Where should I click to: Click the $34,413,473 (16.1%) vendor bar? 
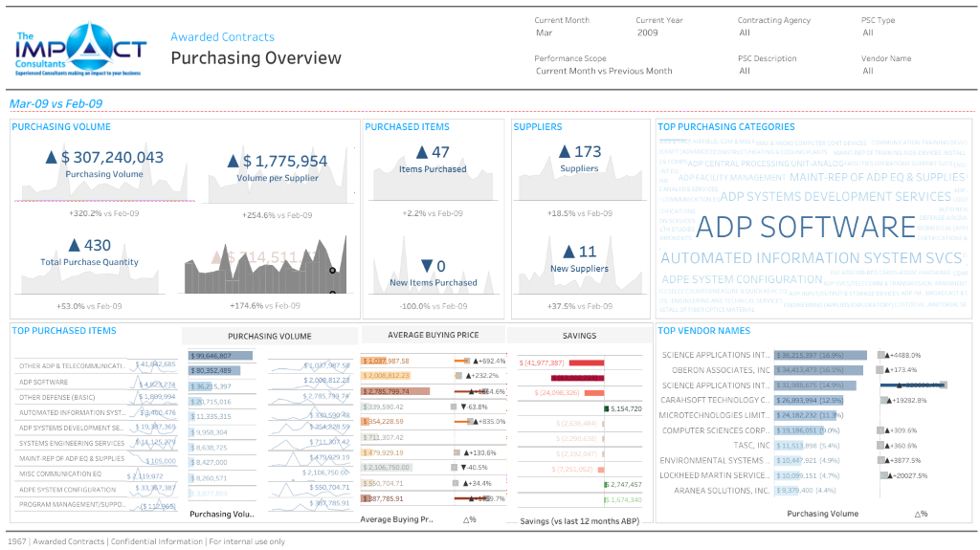(x=819, y=370)
